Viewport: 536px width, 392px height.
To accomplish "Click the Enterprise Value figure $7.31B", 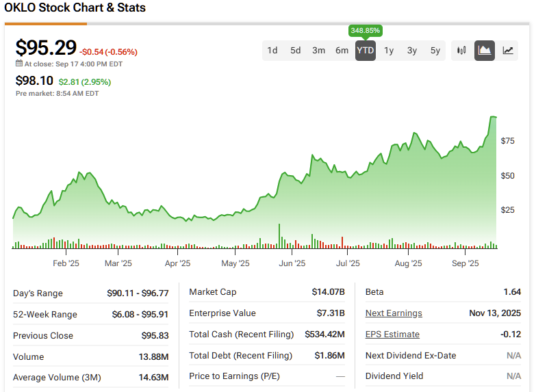I will coord(331,313).
